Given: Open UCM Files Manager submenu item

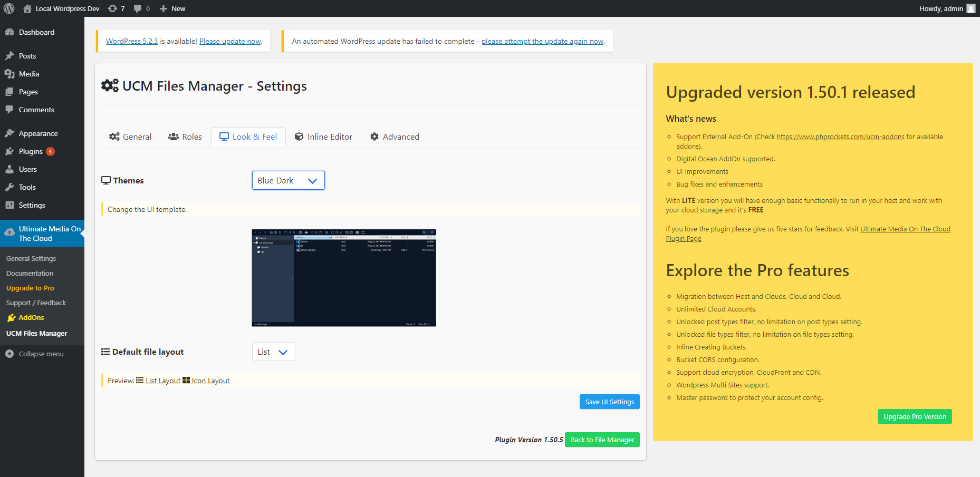Looking at the screenshot, I should [37, 334].
